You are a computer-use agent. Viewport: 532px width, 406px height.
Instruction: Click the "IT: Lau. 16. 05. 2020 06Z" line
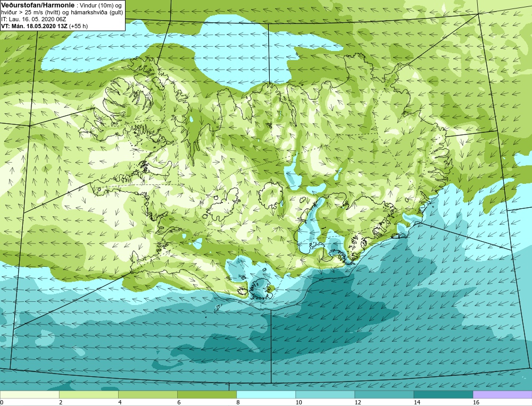[33, 19]
